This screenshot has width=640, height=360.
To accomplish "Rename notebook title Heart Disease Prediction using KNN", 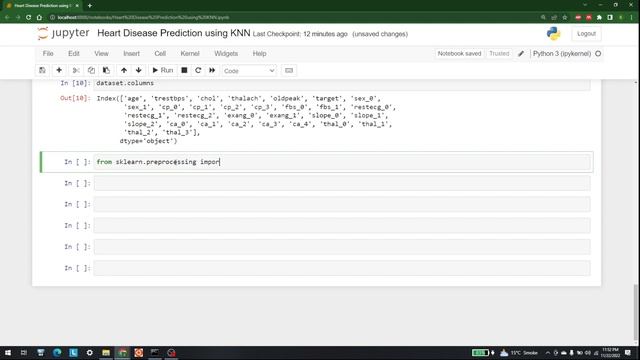I will [x=173, y=33].
